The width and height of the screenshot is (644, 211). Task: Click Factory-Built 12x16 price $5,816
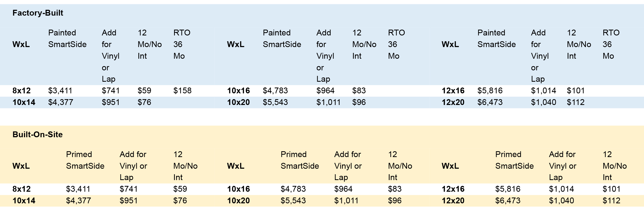pos(490,91)
